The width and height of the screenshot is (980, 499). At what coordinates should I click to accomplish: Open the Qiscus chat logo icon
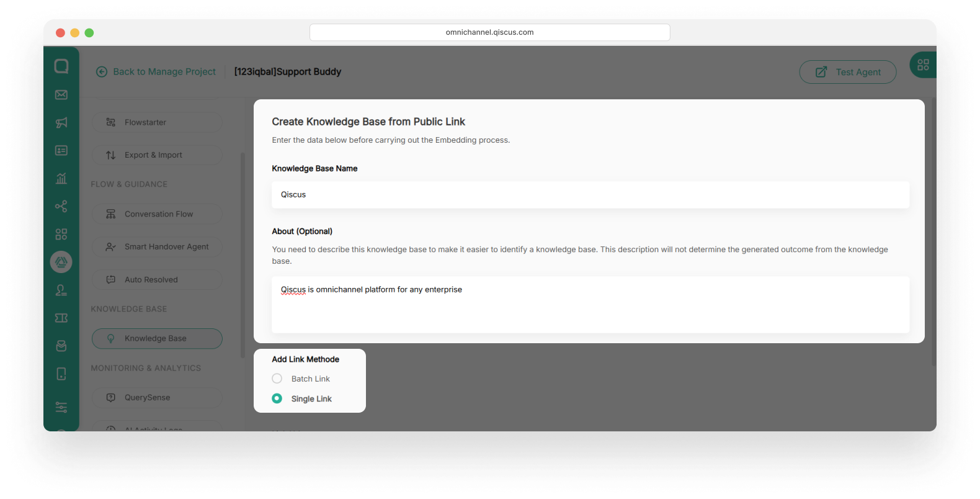point(61,66)
